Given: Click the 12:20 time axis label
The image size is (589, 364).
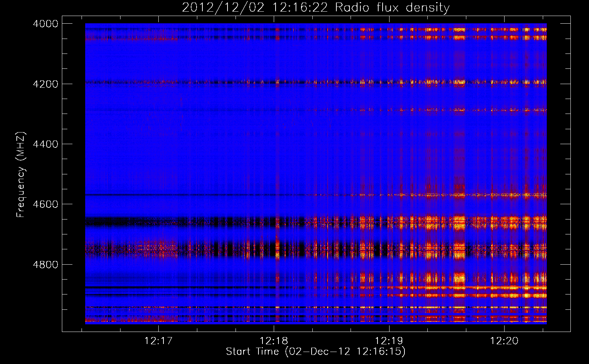Looking at the screenshot, I should click(504, 341).
